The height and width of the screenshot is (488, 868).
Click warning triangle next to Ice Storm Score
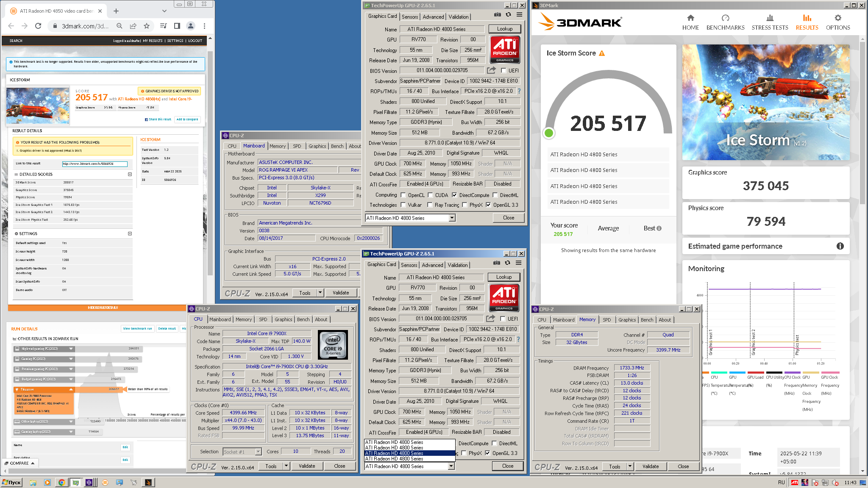[602, 53]
